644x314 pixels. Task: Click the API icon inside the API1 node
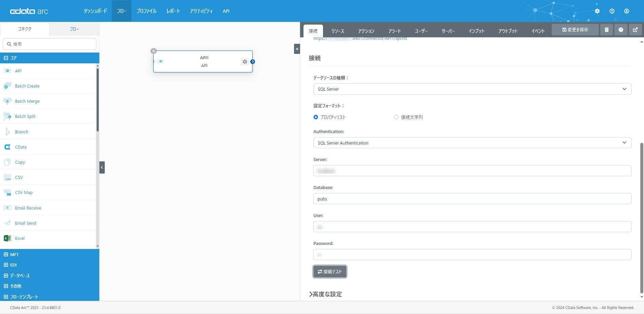pyautogui.click(x=161, y=61)
